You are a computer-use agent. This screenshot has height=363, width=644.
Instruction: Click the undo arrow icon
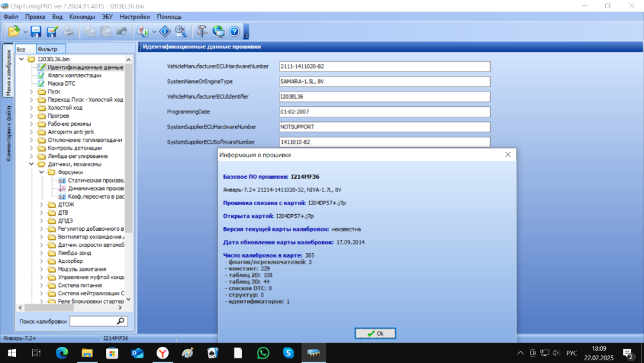pyautogui.click(x=122, y=32)
